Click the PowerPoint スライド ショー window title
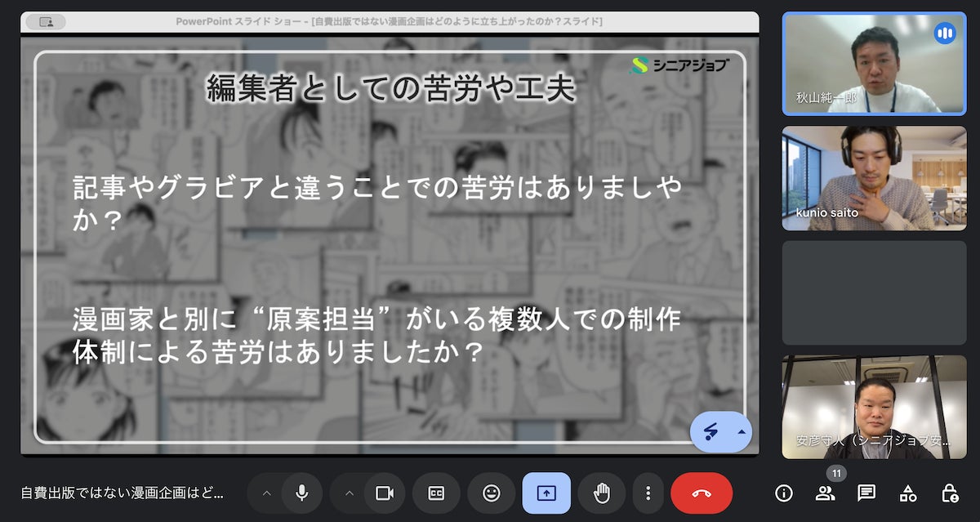The width and height of the screenshot is (980, 522). tap(390, 21)
